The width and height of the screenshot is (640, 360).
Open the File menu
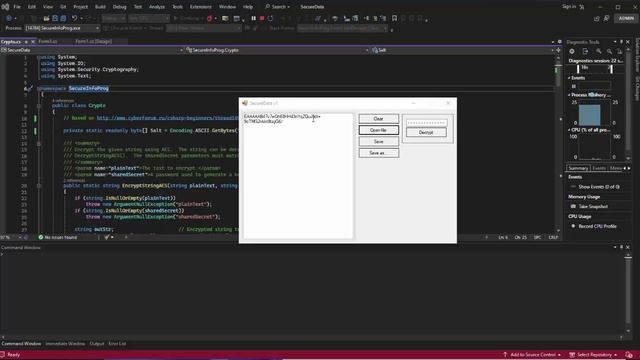click(17, 7)
